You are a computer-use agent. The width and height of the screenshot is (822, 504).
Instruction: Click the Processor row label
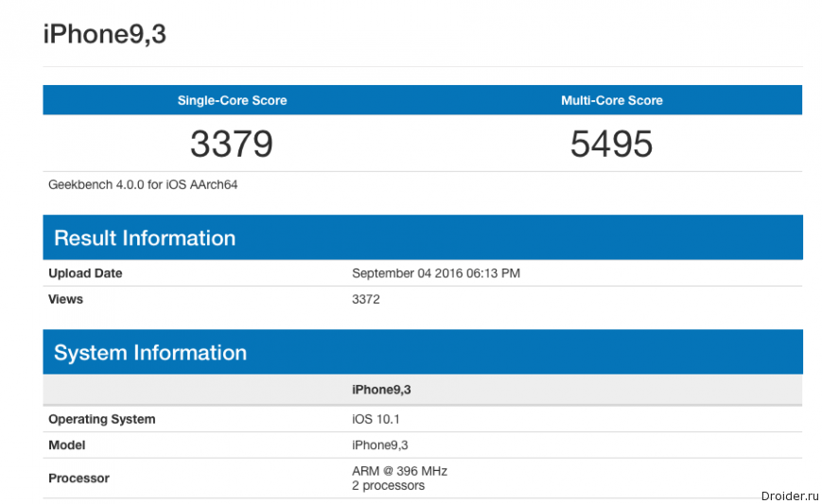coord(79,478)
